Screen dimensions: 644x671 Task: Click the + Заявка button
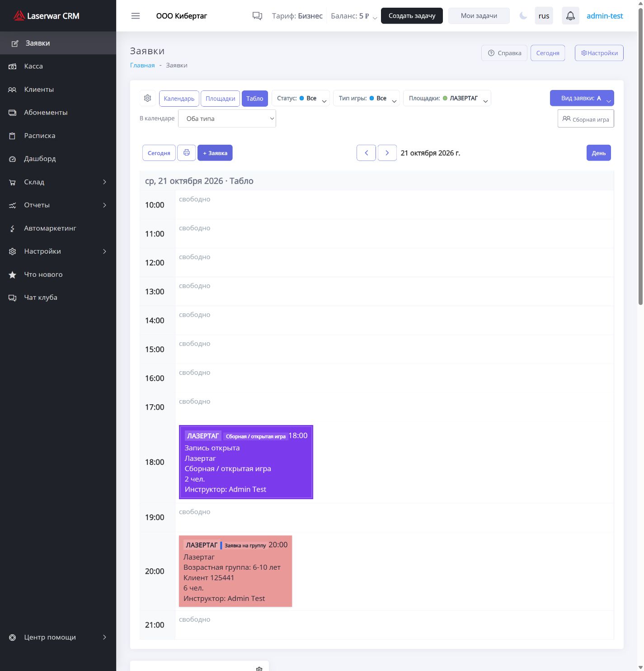[215, 153]
